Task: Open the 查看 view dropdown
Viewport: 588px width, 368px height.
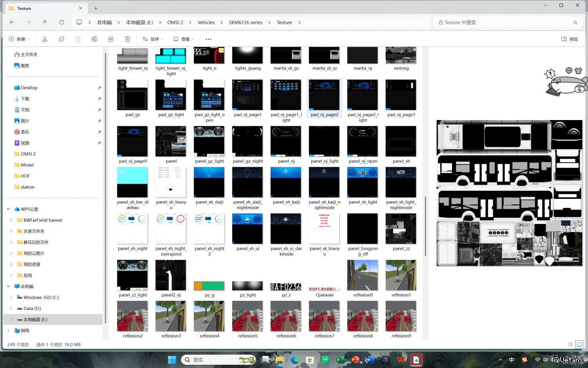Action: pyautogui.click(x=184, y=39)
